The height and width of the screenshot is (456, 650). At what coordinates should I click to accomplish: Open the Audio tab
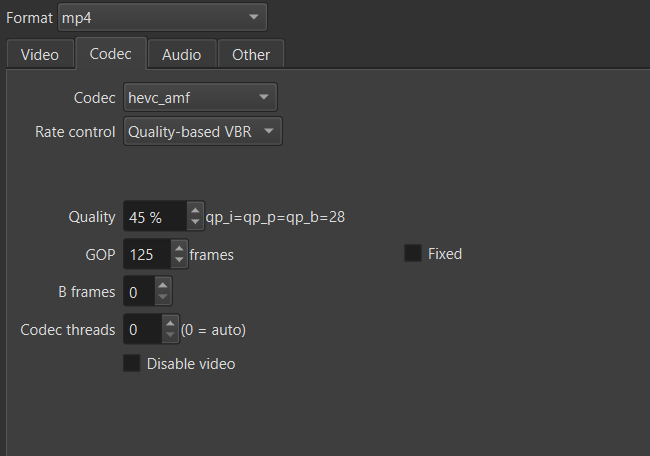click(181, 54)
